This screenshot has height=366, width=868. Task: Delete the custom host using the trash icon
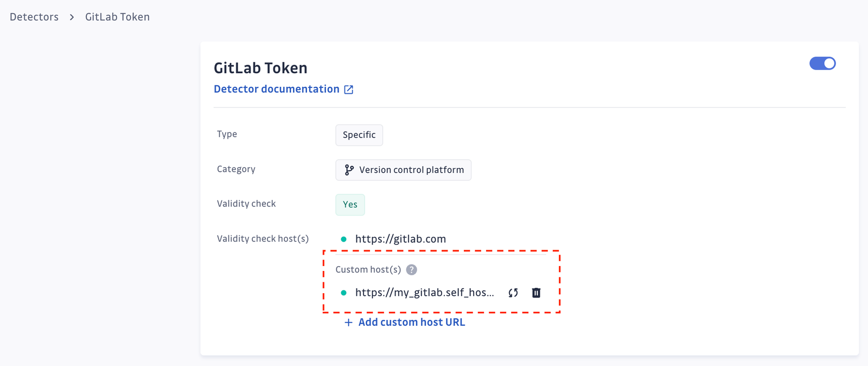[536, 293]
